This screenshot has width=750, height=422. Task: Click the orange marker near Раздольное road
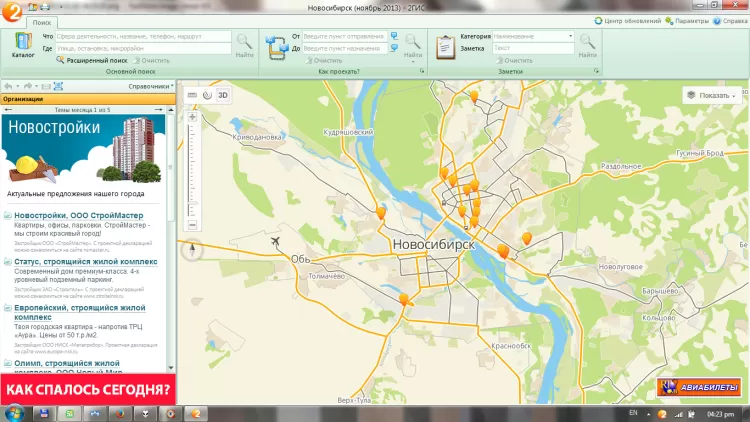(x=527, y=238)
